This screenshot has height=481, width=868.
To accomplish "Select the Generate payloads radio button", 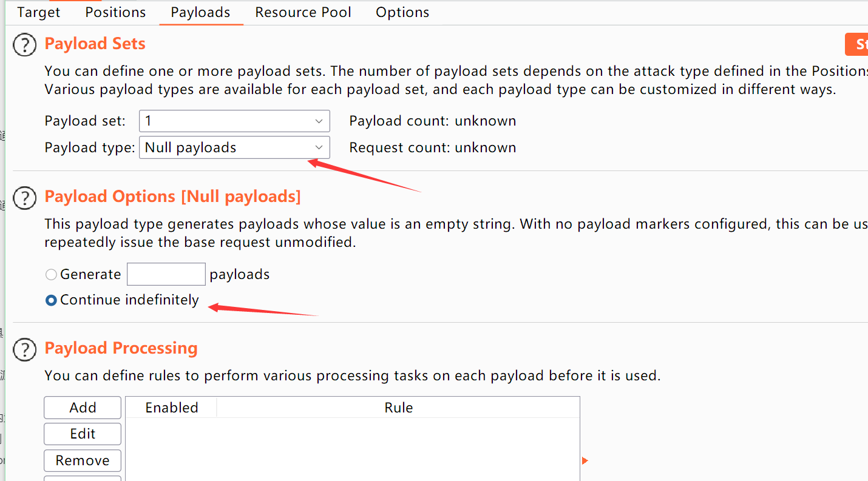I will pyautogui.click(x=52, y=275).
